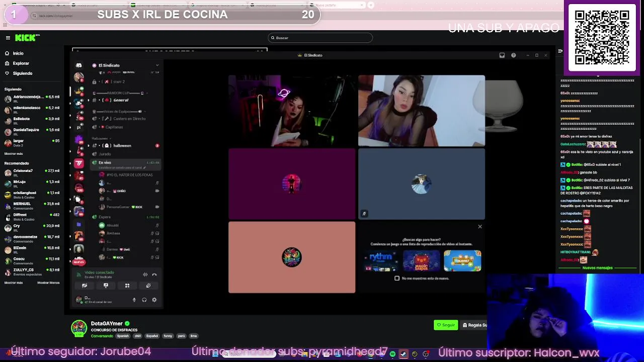This screenshot has width=644, height=362.
Task: Collapse list with Mostrar Menos
Action: point(48,283)
